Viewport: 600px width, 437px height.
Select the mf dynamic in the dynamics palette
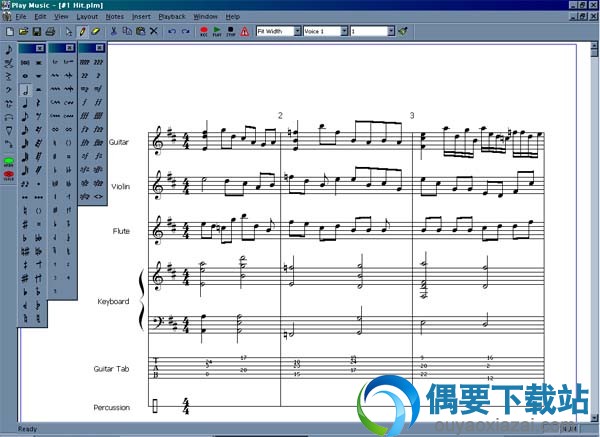pyautogui.click(x=98, y=89)
